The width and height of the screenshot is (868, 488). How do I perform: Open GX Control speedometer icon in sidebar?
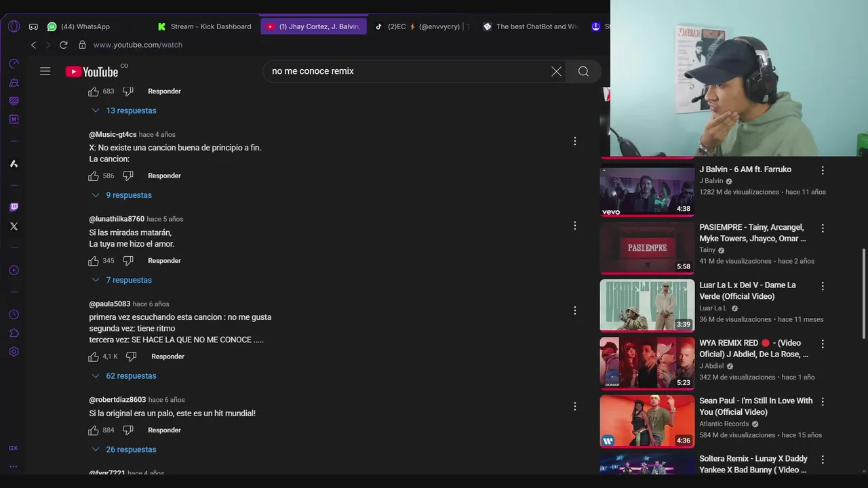coord(14,64)
